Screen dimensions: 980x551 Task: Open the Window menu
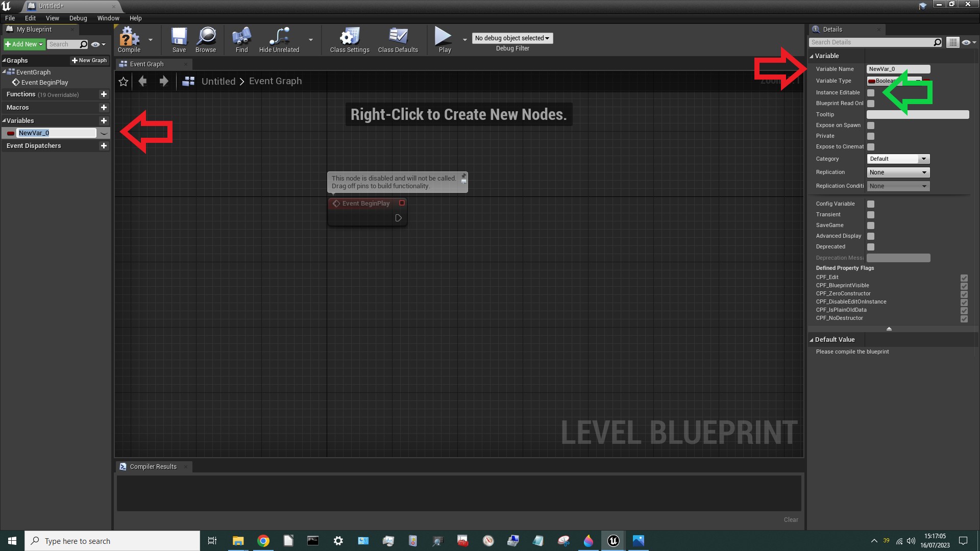coord(108,18)
